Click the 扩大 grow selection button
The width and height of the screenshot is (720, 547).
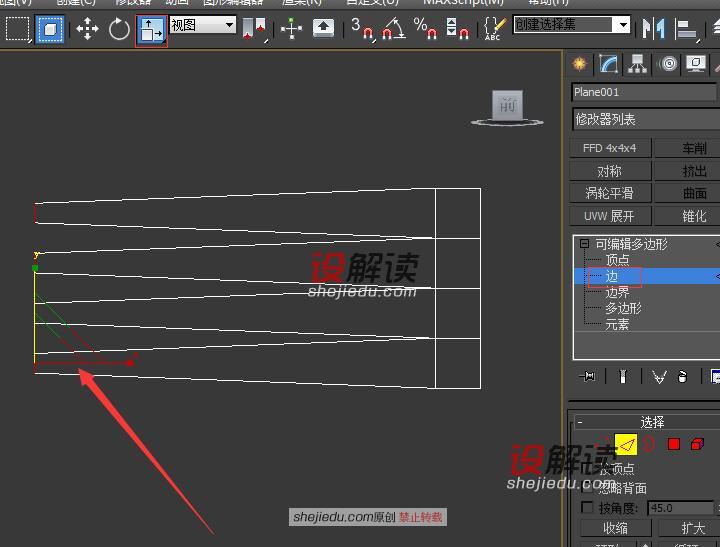pos(690,528)
